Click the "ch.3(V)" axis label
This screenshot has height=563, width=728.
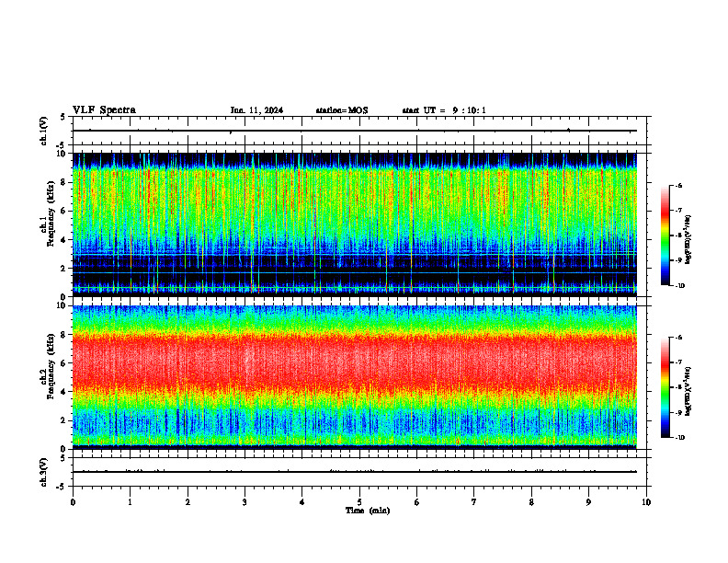point(44,472)
